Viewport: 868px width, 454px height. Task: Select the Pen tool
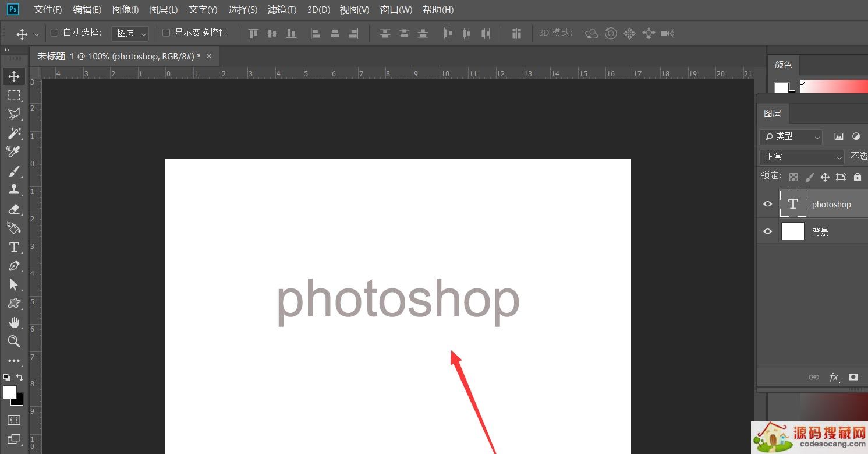point(14,266)
